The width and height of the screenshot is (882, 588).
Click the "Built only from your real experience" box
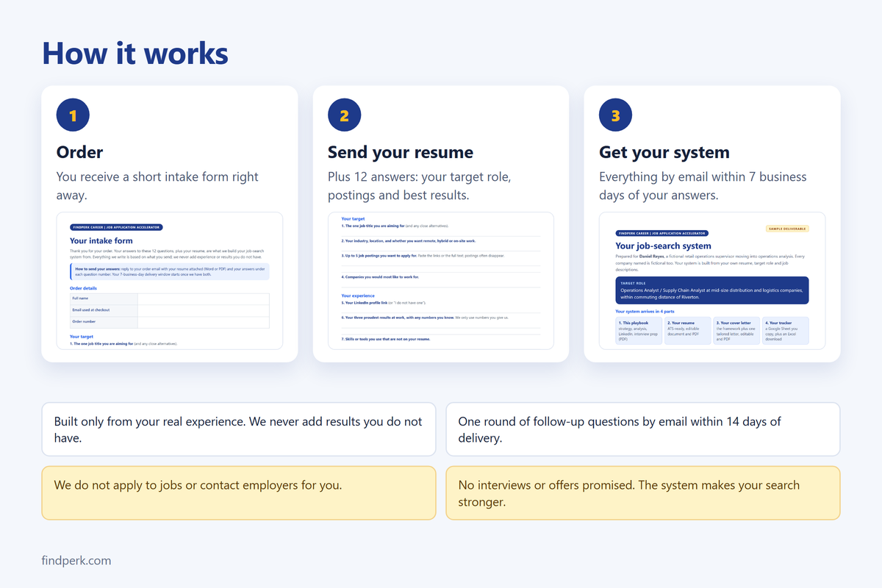[x=239, y=429]
